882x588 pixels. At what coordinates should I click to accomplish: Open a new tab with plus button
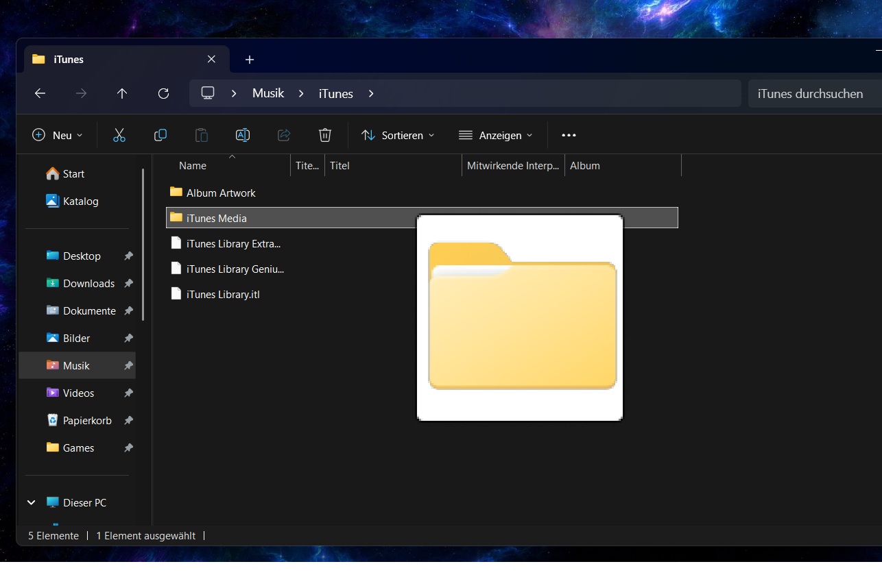pos(250,60)
